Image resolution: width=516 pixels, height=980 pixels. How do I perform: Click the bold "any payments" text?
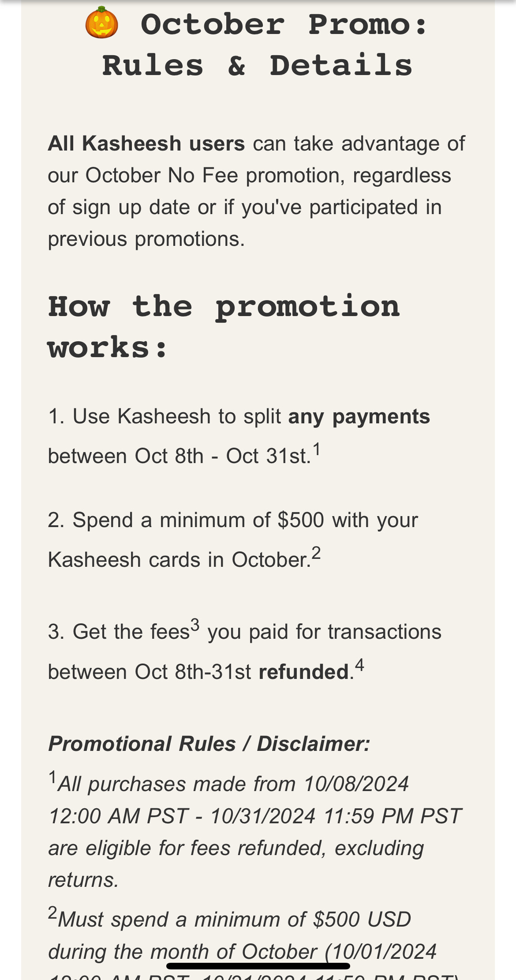click(x=359, y=417)
